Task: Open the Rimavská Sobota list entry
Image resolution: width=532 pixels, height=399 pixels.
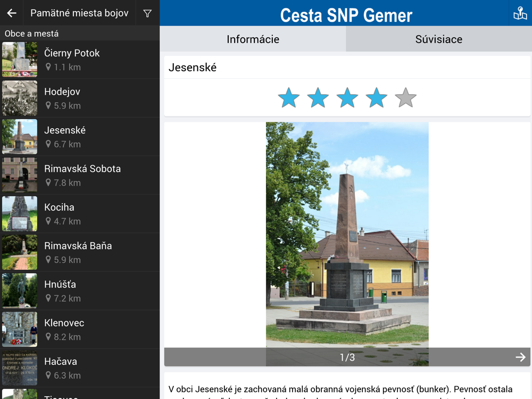Action: (80, 176)
